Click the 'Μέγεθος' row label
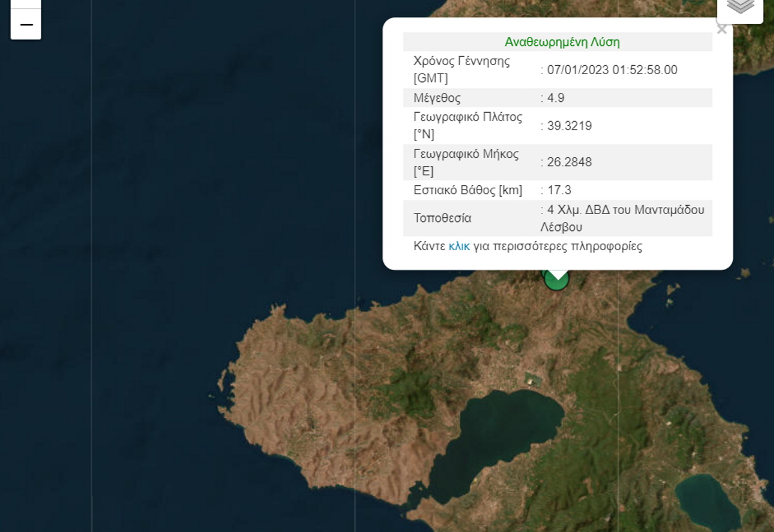This screenshot has width=774, height=532. click(x=437, y=98)
